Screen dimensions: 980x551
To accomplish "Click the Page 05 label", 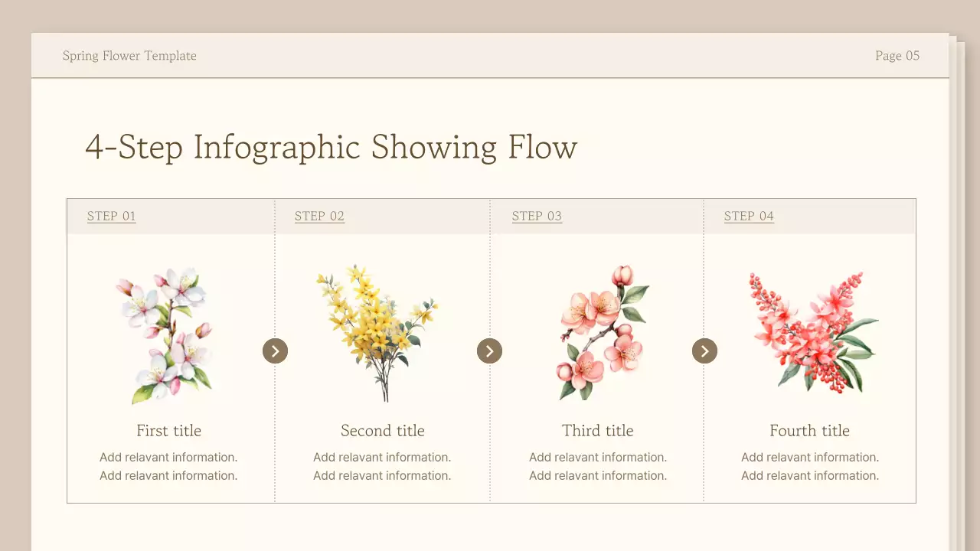I will coord(897,56).
